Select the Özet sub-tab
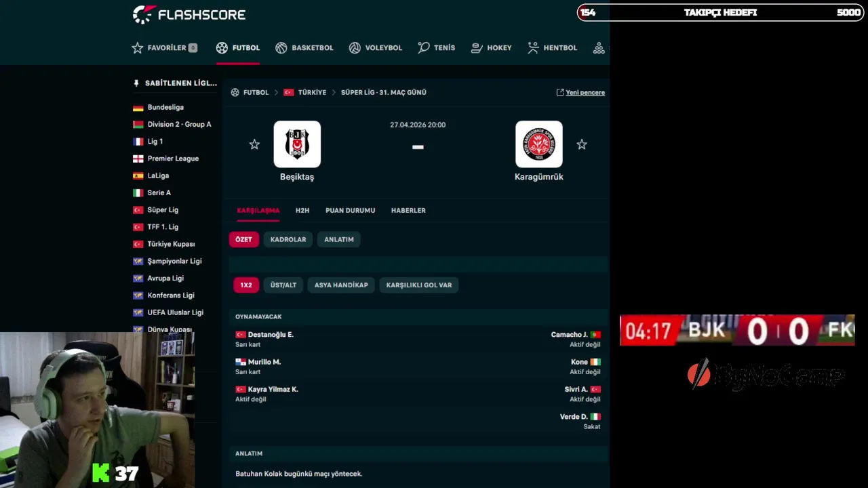Image resolution: width=868 pixels, height=488 pixels. [244, 239]
